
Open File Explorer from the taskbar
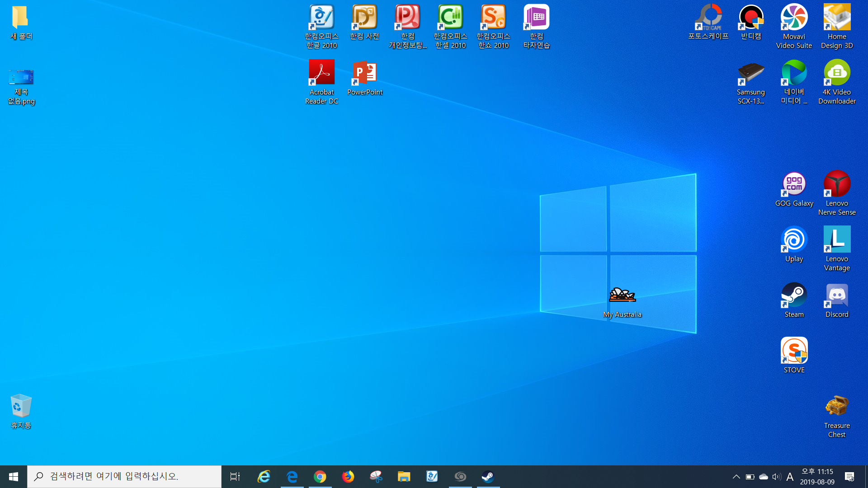click(x=404, y=477)
